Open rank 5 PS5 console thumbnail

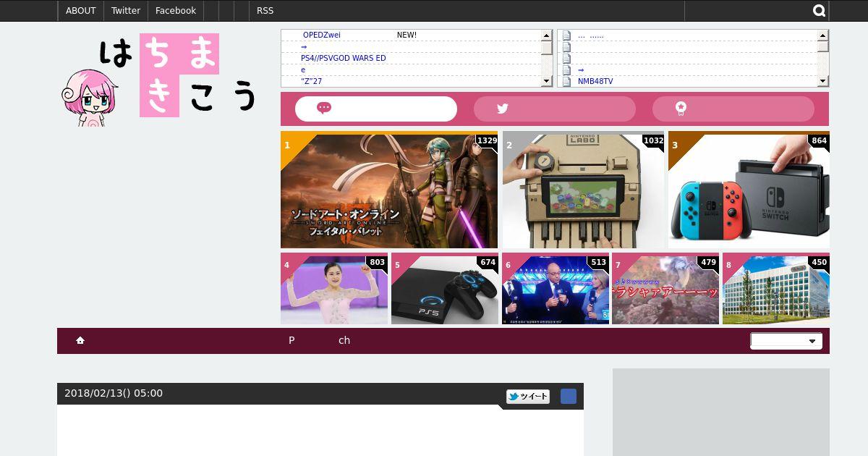coord(445,289)
